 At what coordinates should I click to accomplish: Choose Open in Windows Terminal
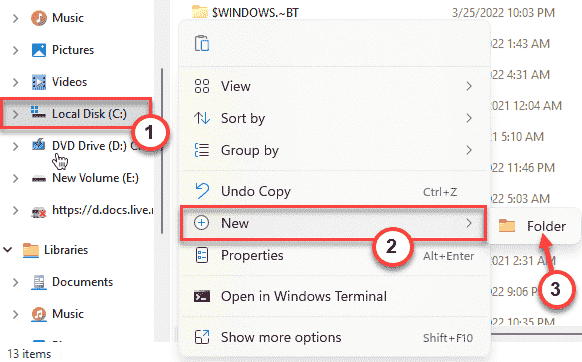333,296
